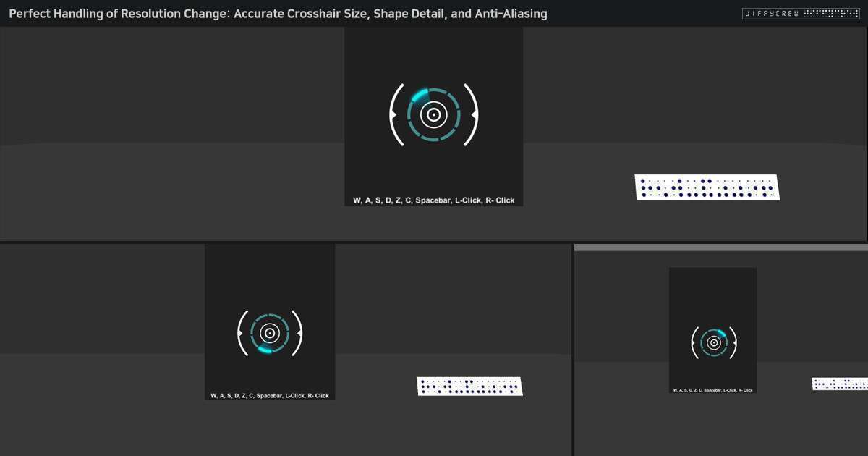Click the 'W, A, S, D, Z, C' key list in the medium preview

[270, 396]
